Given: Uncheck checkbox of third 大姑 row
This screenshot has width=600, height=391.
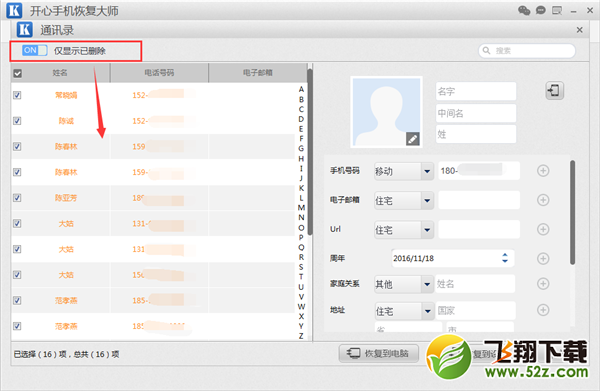Looking at the screenshot, I should [x=17, y=275].
